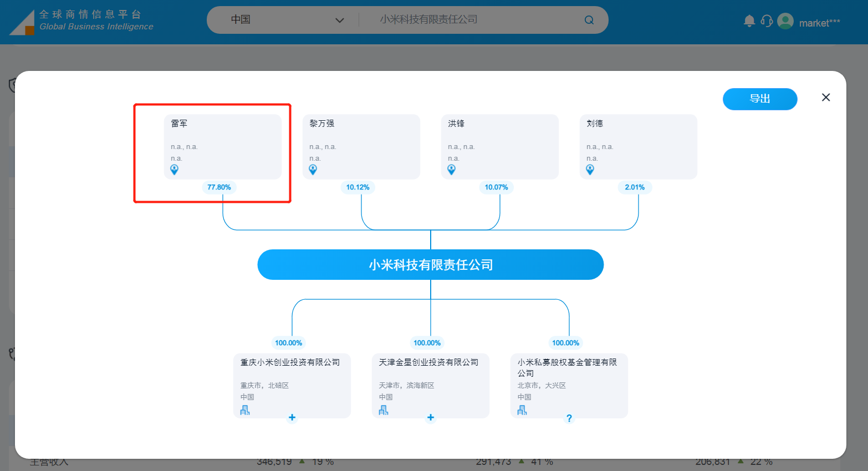Open subsidiary 重庆小米创业投资有限公司

coord(290,362)
